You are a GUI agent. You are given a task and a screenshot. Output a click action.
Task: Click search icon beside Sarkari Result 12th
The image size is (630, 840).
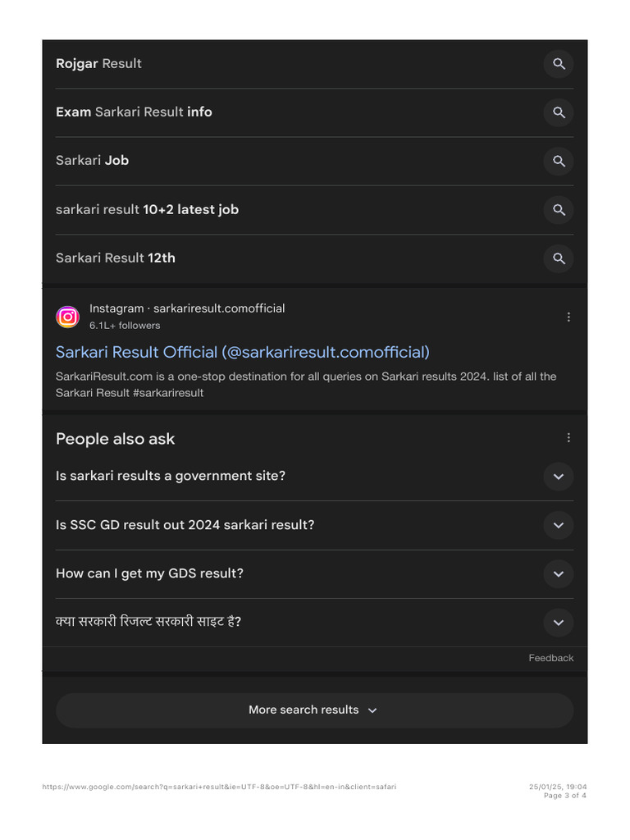(x=559, y=258)
